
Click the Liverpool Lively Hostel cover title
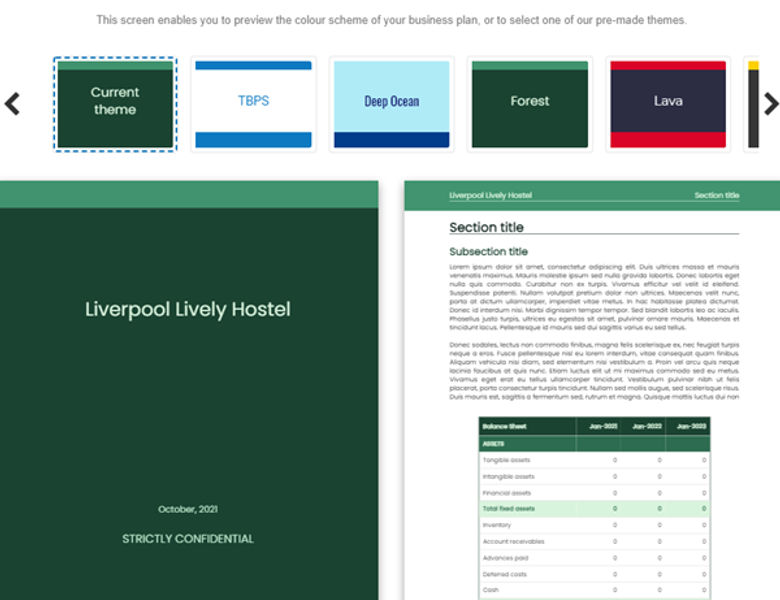(x=188, y=309)
